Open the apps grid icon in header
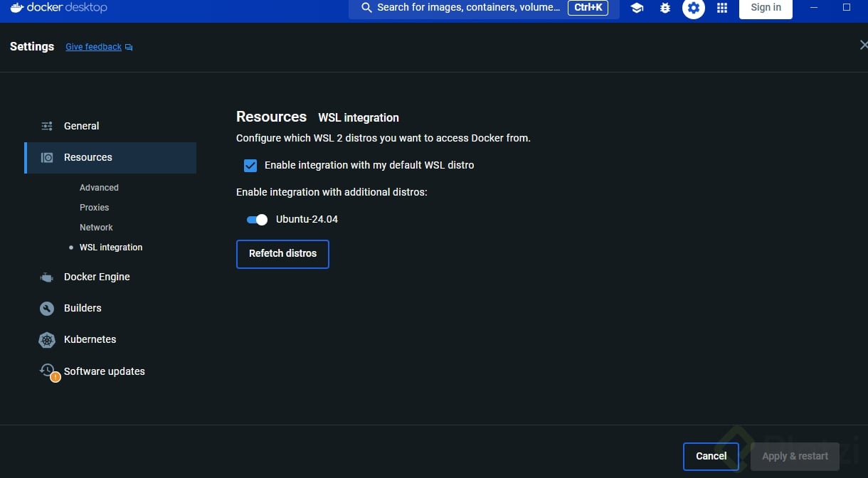 tap(722, 8)
